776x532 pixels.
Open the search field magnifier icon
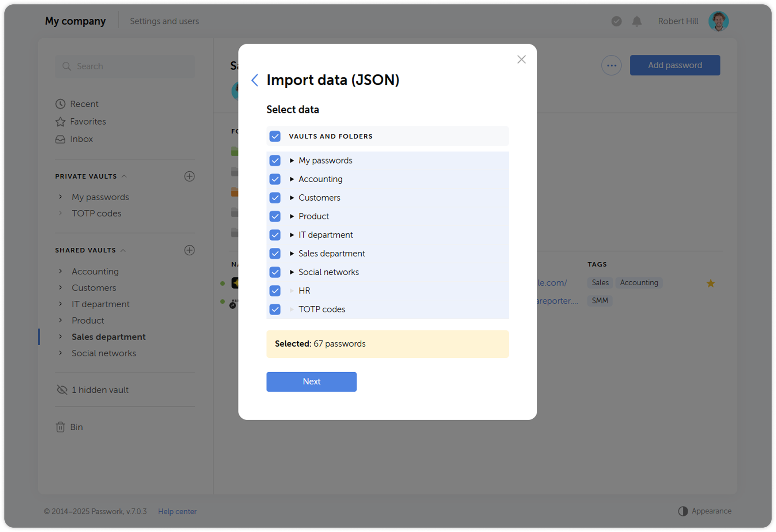tap(67, 66)
